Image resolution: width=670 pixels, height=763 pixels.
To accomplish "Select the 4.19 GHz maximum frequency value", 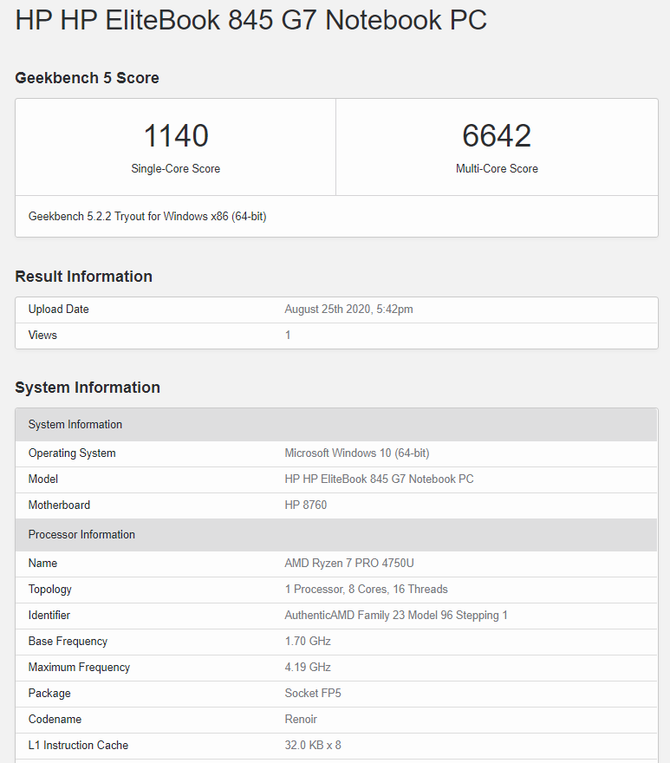I will click(308, 667).
